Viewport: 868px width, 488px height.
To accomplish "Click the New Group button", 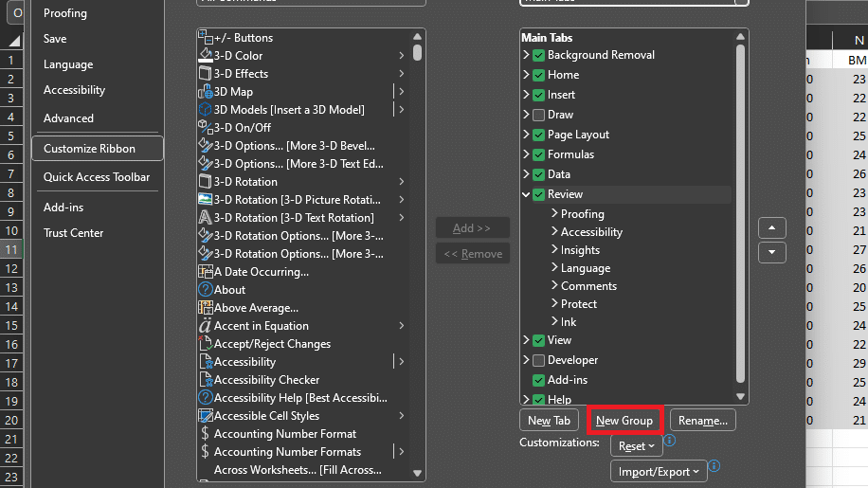I will click(624, 421).
